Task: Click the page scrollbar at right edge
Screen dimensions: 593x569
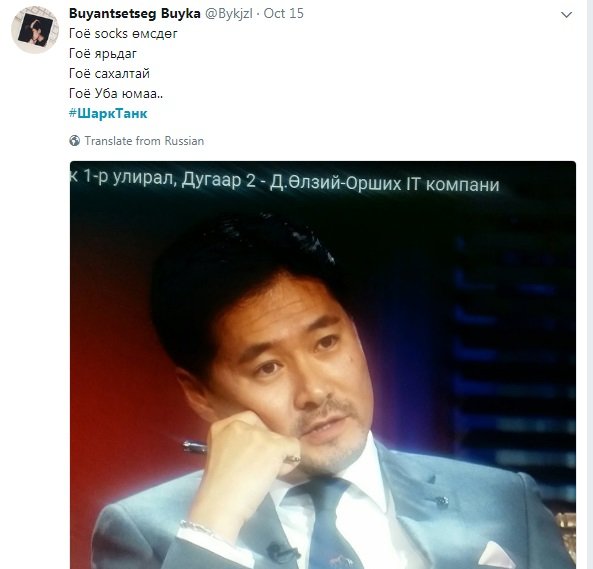Action: (x=590, y=284)
